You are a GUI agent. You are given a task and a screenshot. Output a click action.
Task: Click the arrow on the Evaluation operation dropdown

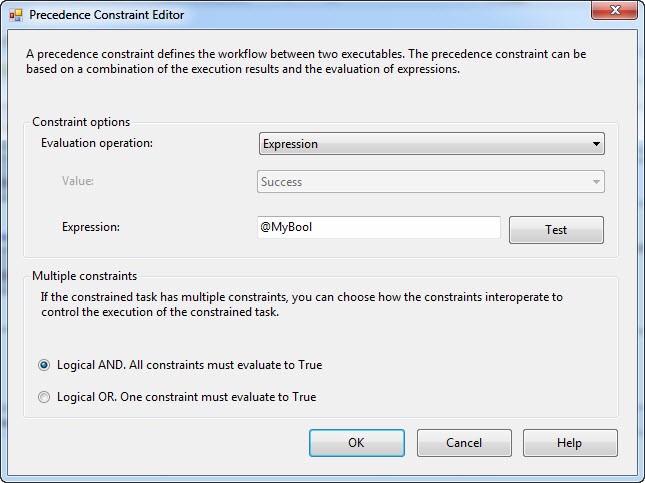point(597,144)
